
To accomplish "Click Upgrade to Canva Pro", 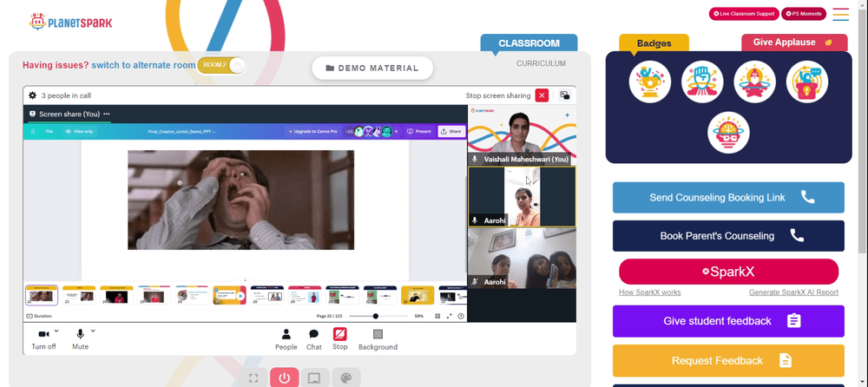I will click(x=312, y=131).
